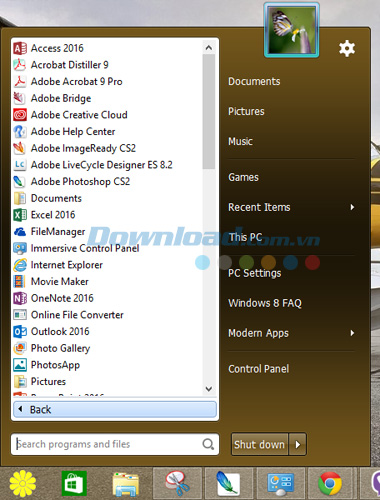Open File Explorer from taskbar
Image resolution: width=380 pixels, height=500 pixels.
(126, 484)
